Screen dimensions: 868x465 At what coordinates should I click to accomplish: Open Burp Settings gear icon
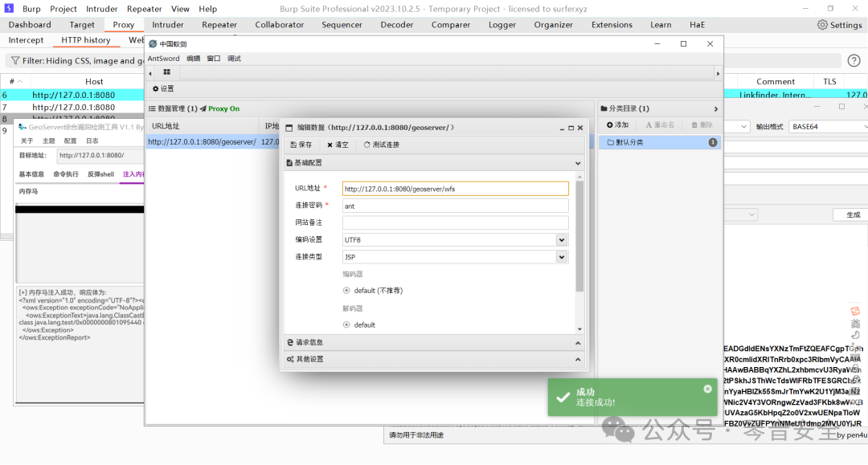(822, 25)
